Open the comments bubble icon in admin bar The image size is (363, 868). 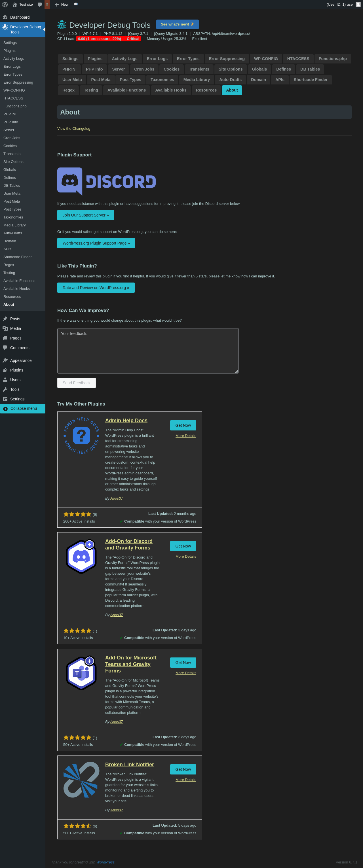pyautogui.click(x=40, y=4)
